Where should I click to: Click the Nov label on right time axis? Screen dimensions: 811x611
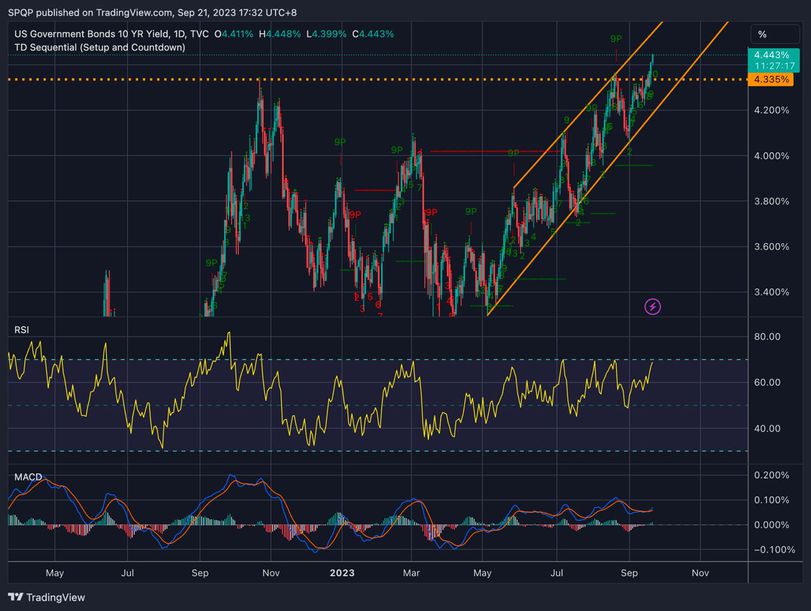pyautogui.click(x=700, y=573)
